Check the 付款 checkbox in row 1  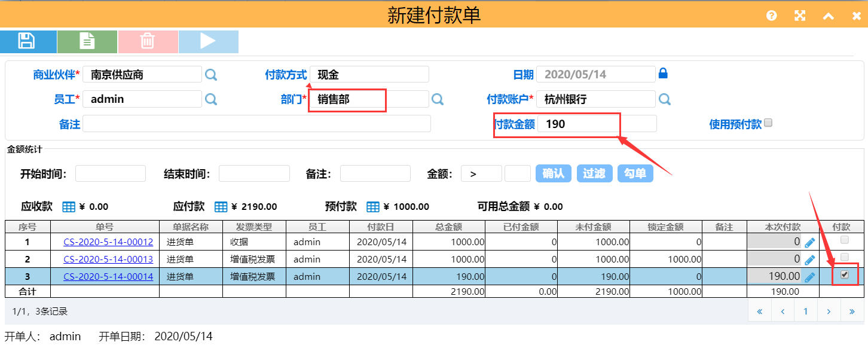[844, 240]
